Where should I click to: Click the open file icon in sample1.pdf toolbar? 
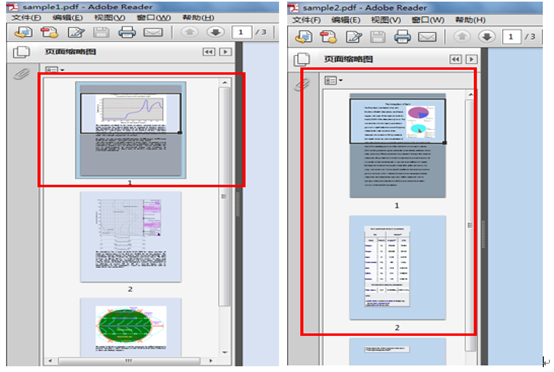coord(23,33)
